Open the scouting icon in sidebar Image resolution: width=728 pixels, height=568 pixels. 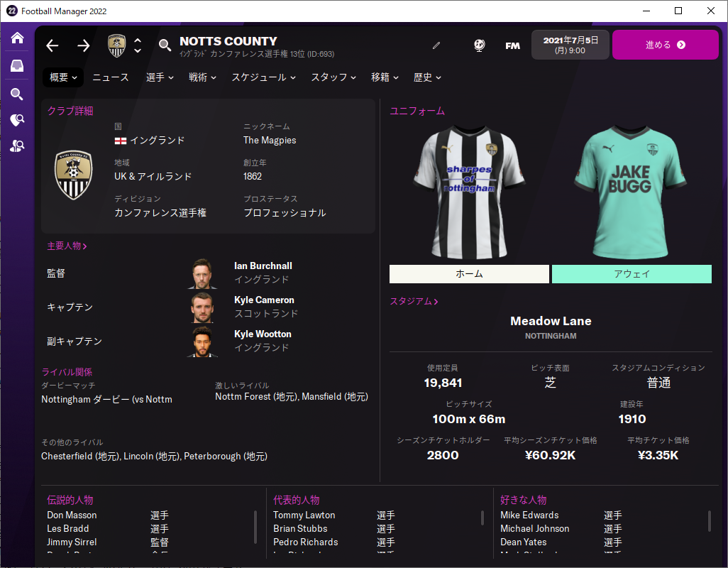tap(17, 120)
